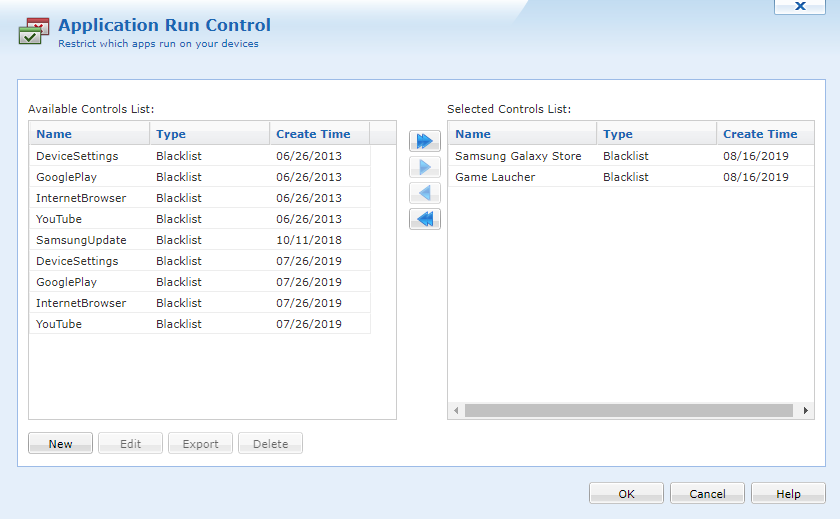Sort selected list by Name column
The height and width of the screenshot is (519, 840).
[522, 134]
